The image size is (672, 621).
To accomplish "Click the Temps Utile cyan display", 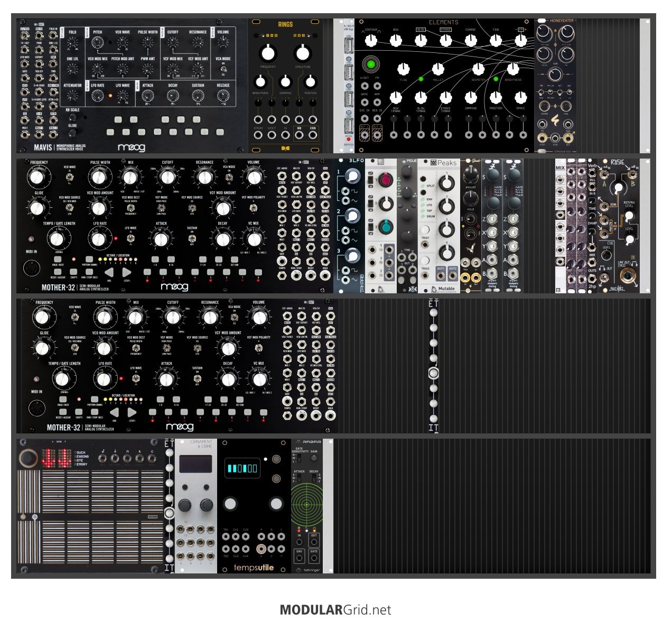I will [x=242, y=468].
